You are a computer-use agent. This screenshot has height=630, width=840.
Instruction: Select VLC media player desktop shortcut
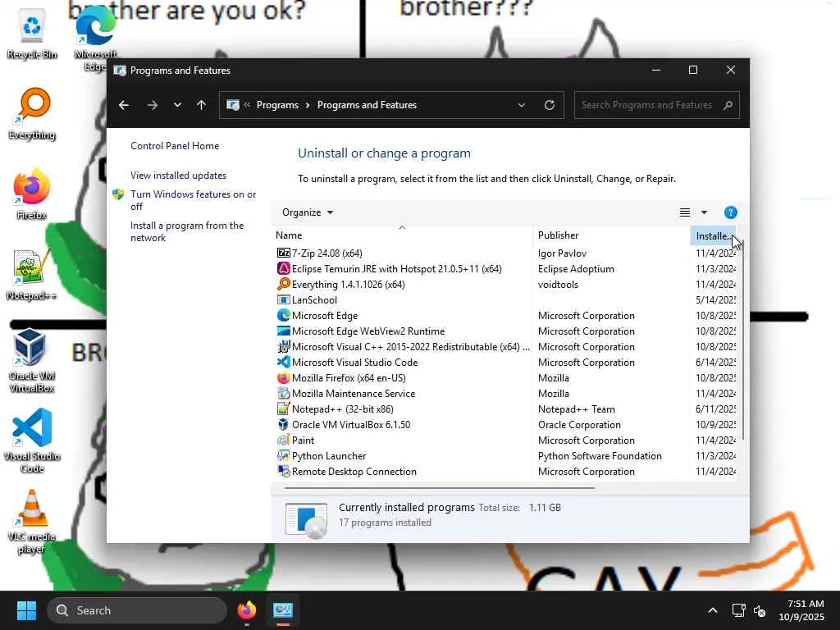pos(32,521)
